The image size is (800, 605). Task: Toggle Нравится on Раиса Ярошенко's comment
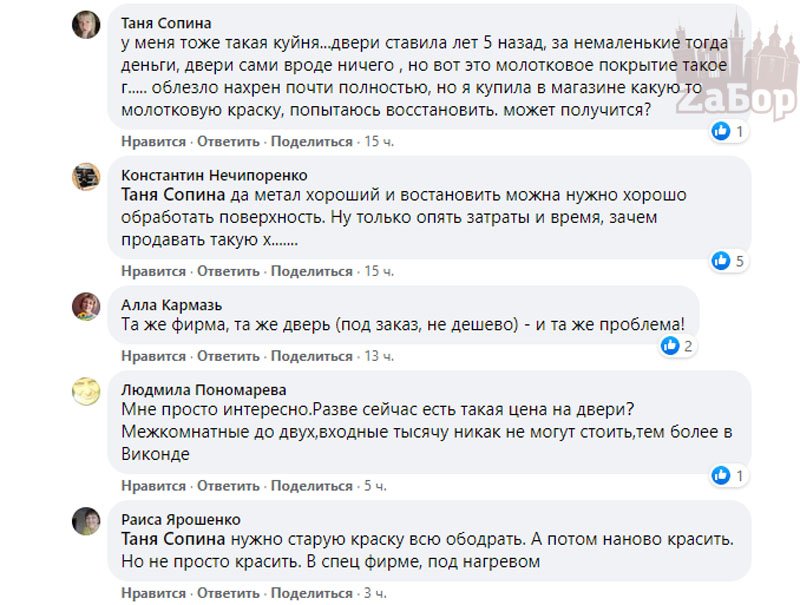click(x=153, y=593)
